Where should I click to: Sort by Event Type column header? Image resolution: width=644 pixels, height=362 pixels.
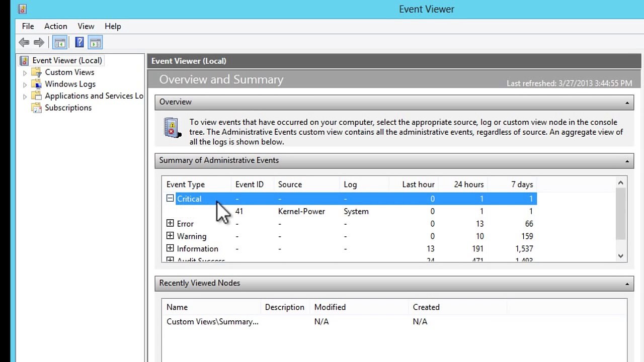point(197,185)
